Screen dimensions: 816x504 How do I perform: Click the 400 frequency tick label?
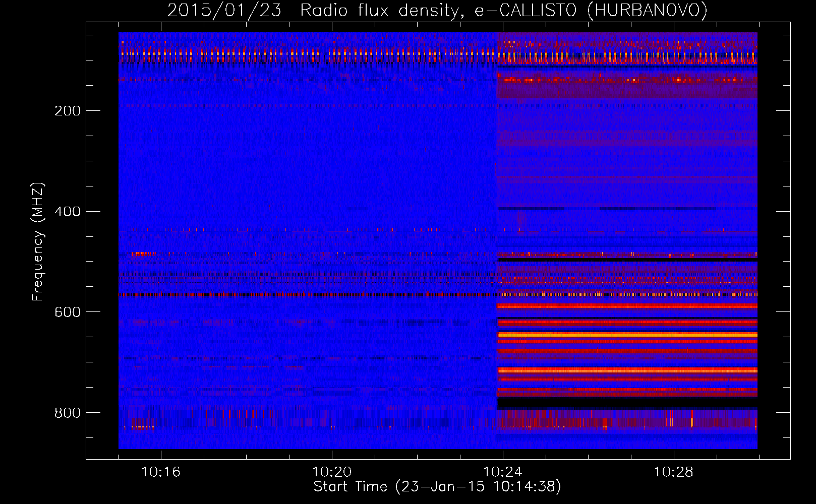point(68,211)
